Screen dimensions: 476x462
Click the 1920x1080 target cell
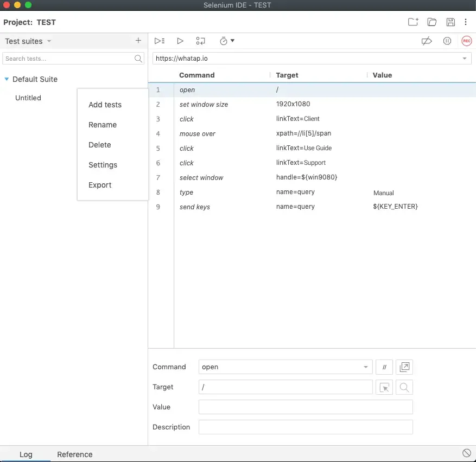(x=293, y=104)
